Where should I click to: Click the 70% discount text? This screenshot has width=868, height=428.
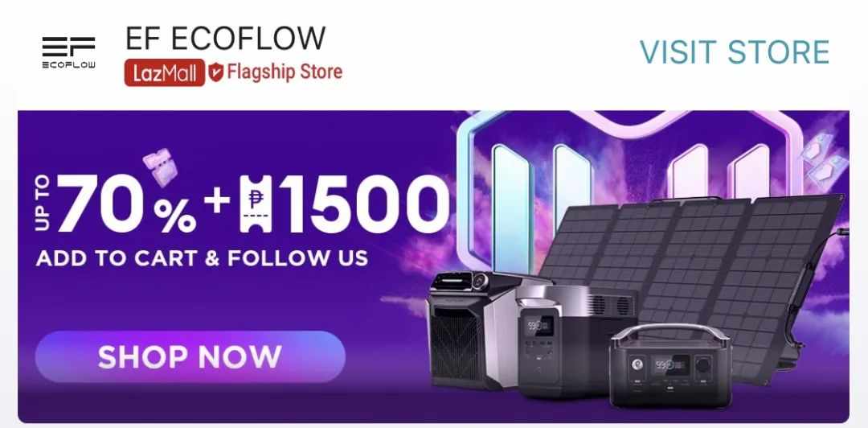coord(126,204)
